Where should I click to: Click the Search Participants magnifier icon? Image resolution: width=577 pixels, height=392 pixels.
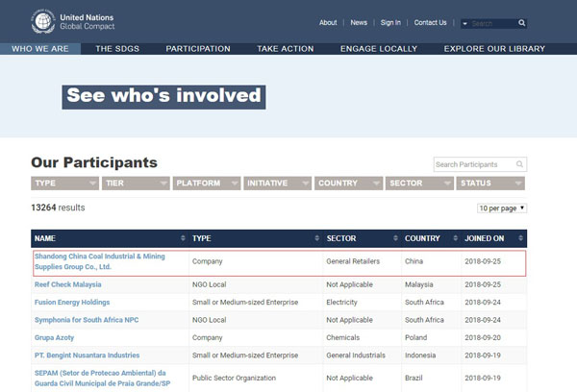click(x=519, y=164)
